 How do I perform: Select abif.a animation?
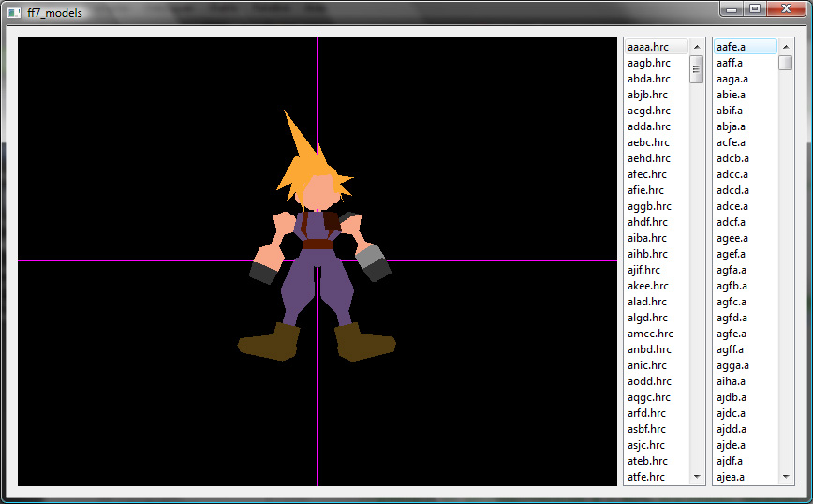click(746, 111)
